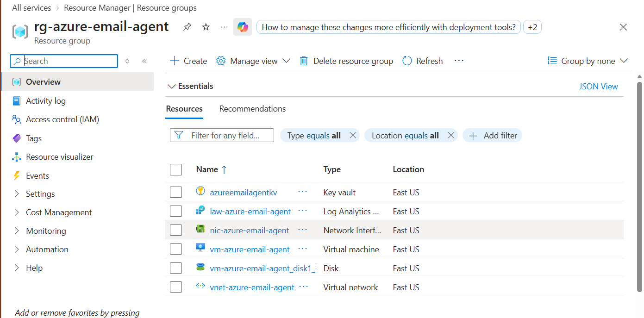Open the Copilot assistant icon

click(x=242, y=27)
